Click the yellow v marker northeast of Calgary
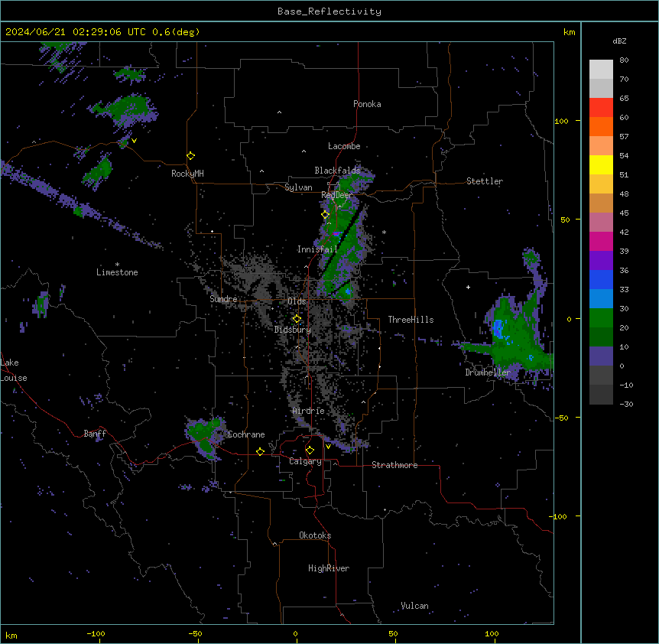This screenshot has height=644, width=659. pos(328,447)
